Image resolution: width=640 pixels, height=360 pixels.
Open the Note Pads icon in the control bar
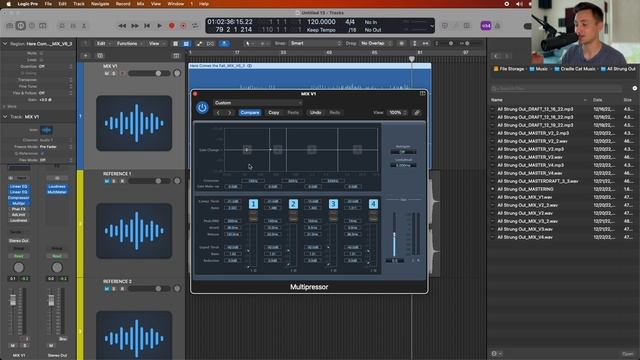point(456,26)
